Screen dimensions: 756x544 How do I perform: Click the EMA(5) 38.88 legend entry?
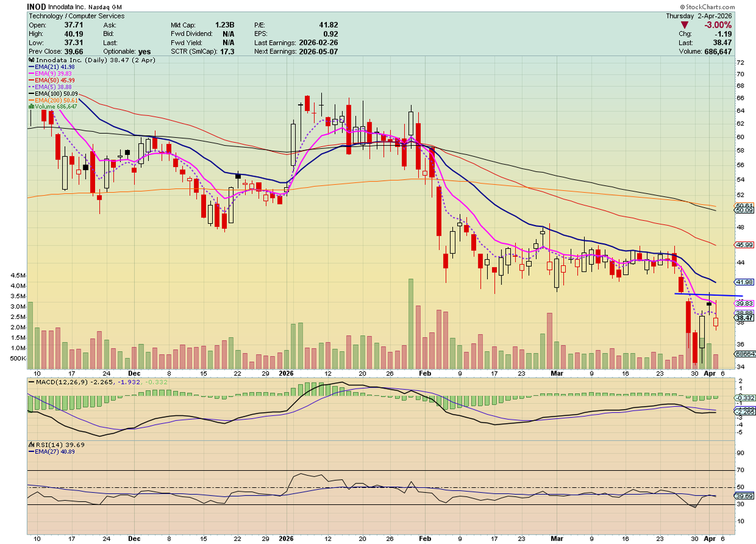coord(50,87)
